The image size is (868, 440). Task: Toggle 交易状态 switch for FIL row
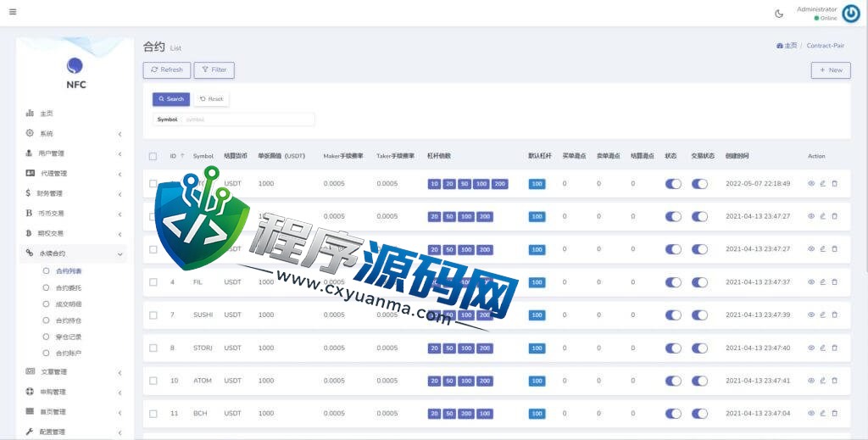pos(699,282)
